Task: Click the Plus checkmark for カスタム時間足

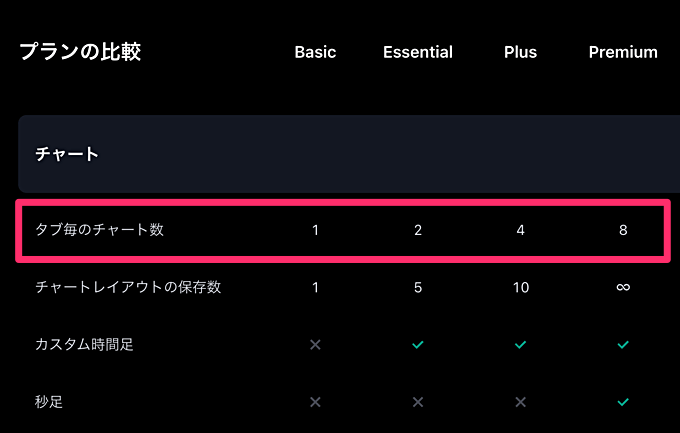Action: point(520,345)
